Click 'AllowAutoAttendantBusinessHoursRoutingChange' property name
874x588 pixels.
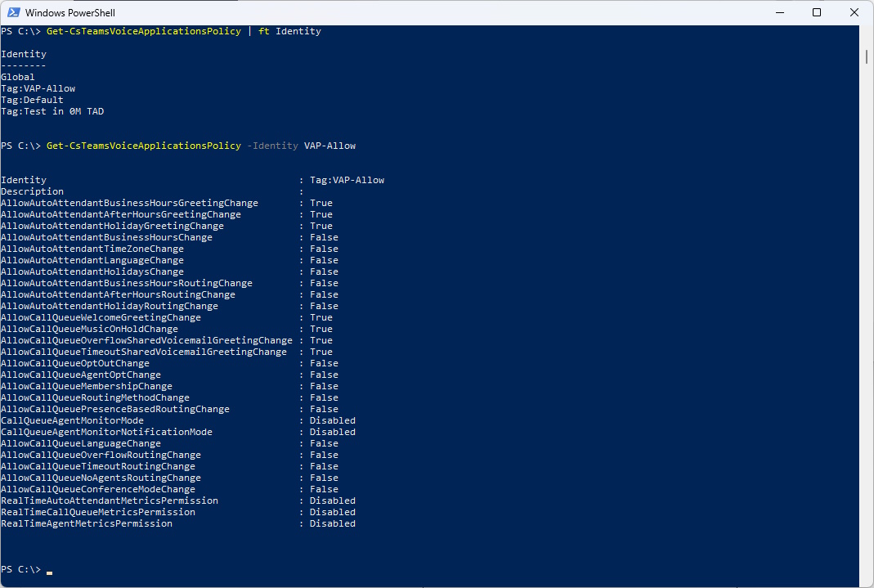point(127,283)
